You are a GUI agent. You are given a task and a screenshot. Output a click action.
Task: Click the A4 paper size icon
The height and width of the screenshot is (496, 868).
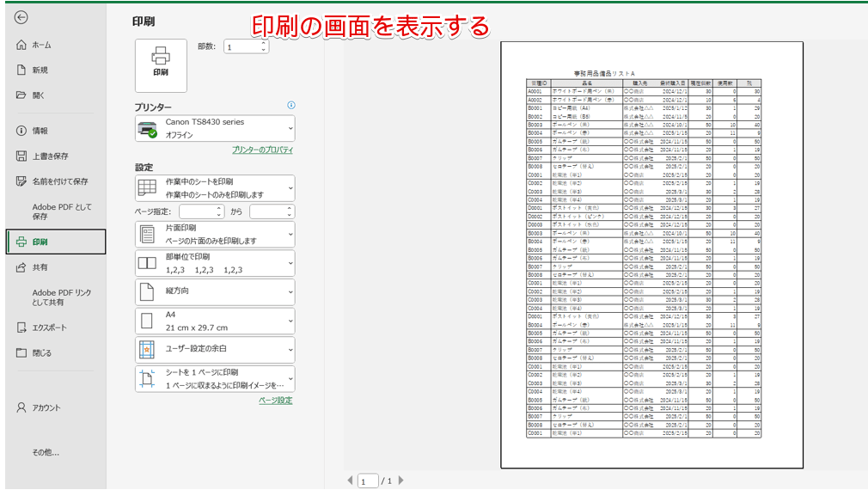click(148, 320)
